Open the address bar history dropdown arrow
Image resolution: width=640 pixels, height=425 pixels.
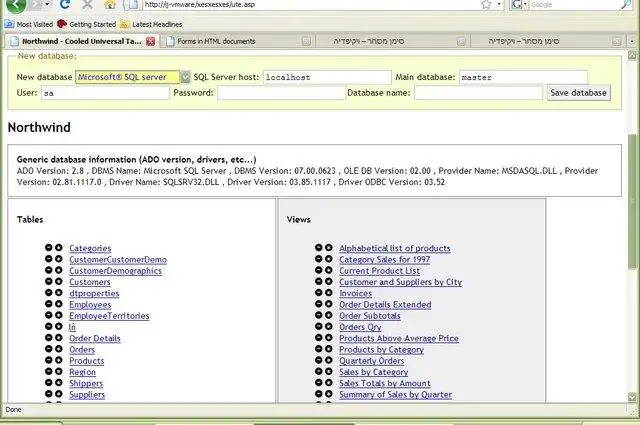coord(498,4)
